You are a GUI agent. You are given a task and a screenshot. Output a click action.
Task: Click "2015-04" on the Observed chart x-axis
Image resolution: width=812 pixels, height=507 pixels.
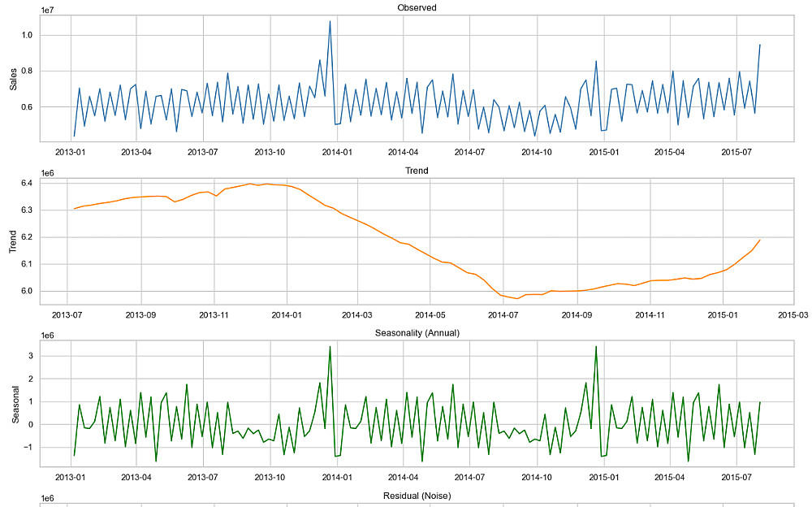670,153
